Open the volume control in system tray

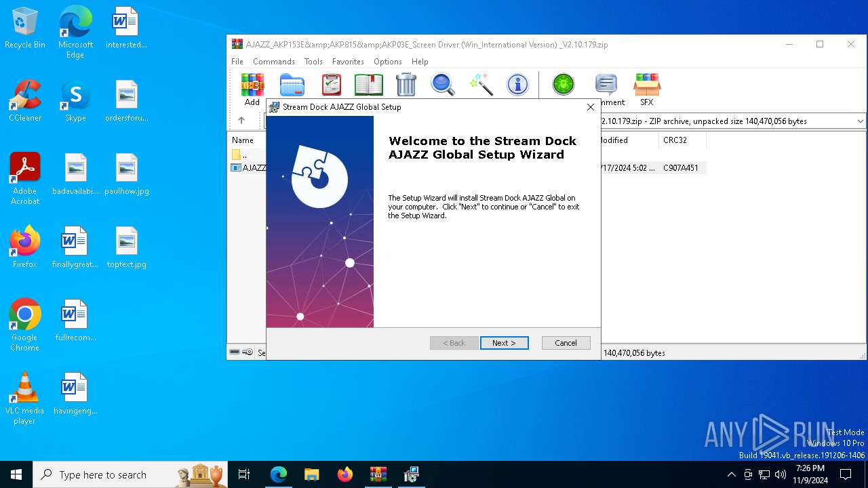(x=781, y=474)
